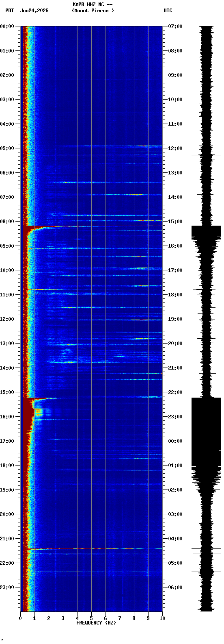Click the 15:00 UTC time label
Viewport: 224px width, 644px height.
[x=175, y=222]
